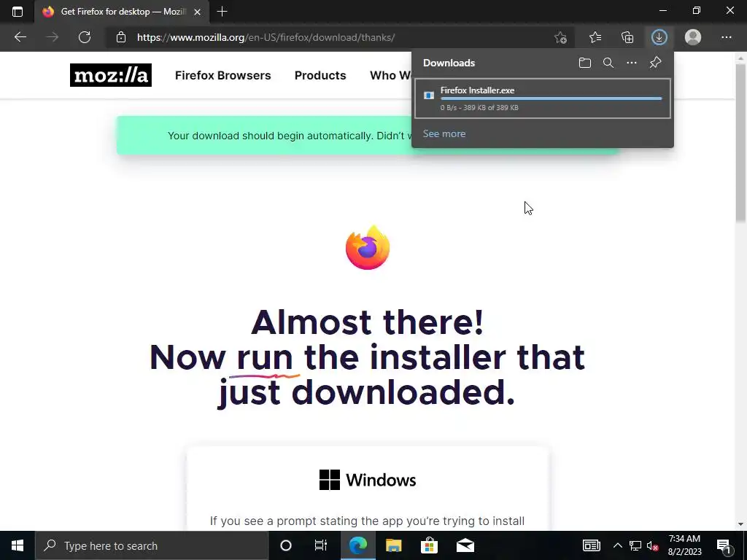The image size is (747, 560).
Task: Pin the Downloads panel
Action: [656, 63]
